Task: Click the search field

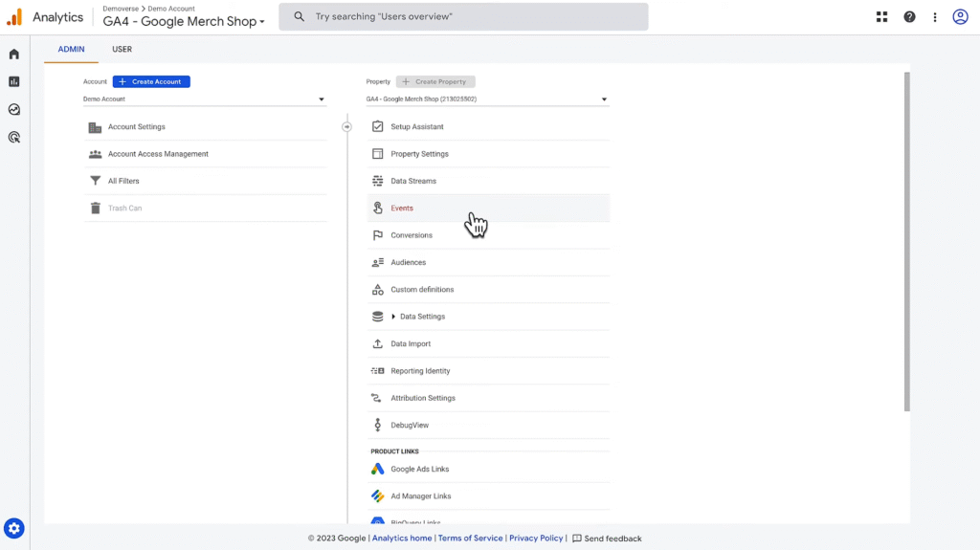Action: [x=464, y=17]
